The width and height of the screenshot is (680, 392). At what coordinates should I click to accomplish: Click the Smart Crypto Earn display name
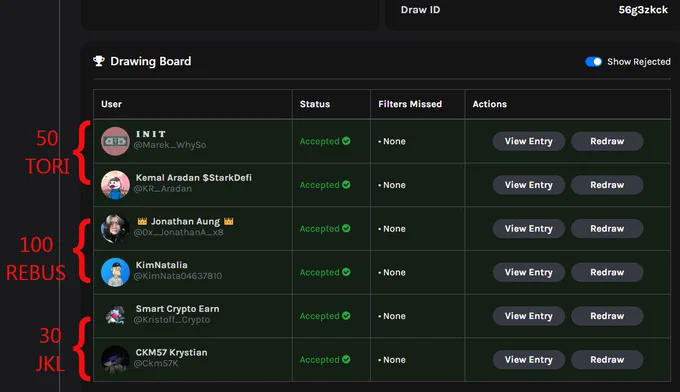(x=177, y=309)
